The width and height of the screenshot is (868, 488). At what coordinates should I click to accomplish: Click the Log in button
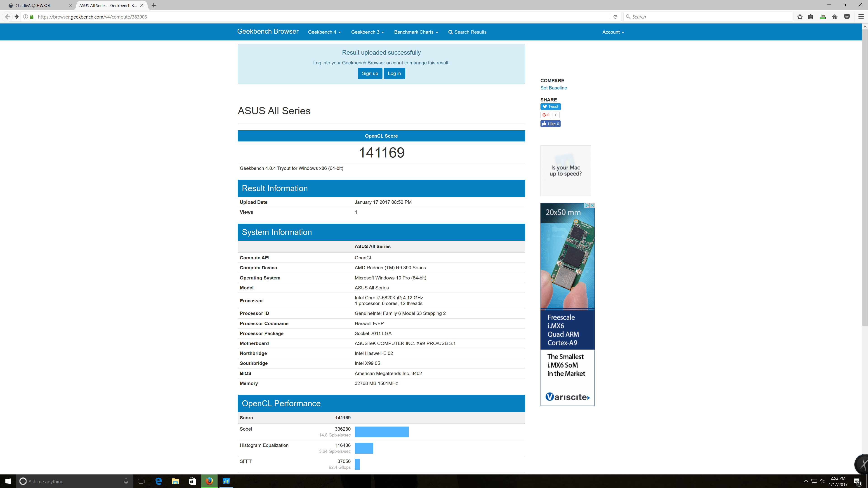394,73
